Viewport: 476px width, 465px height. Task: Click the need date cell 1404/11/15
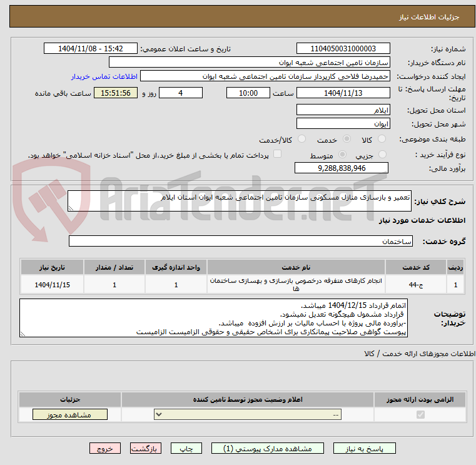coord(52,285)
